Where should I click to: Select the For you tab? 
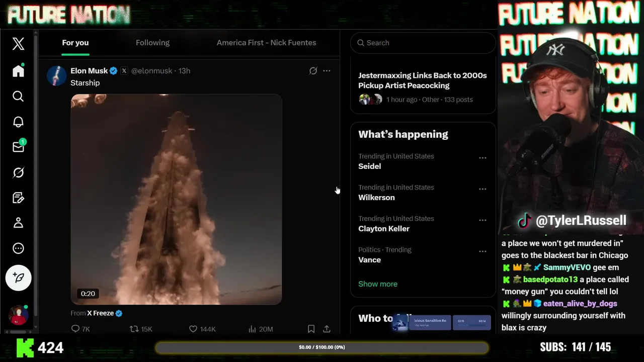click(75, 43)
